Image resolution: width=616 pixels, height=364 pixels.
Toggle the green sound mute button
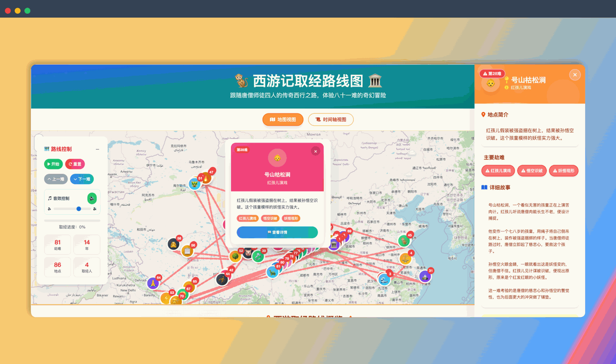(92, 198)
